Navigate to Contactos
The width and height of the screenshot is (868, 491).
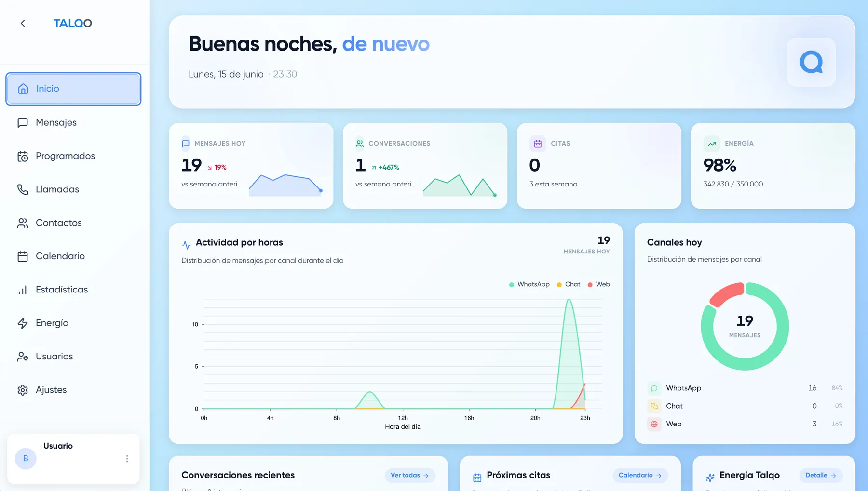click(x=73, y=223)
